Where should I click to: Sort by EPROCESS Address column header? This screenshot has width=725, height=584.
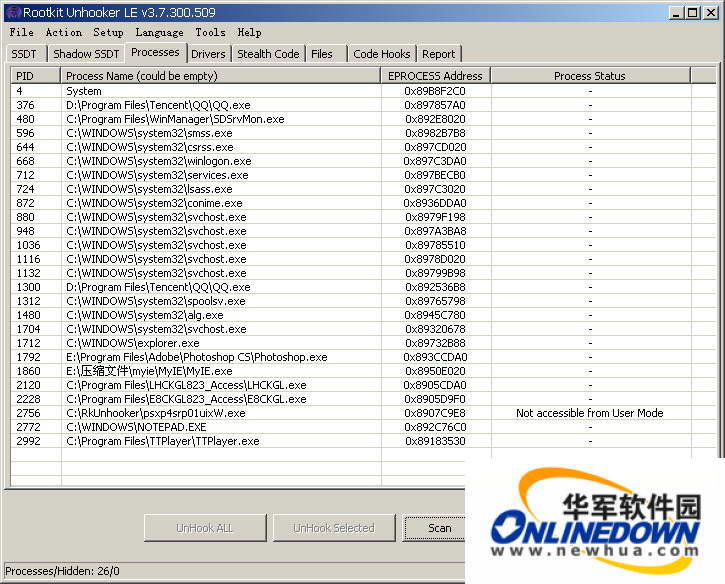pos(436,76)
